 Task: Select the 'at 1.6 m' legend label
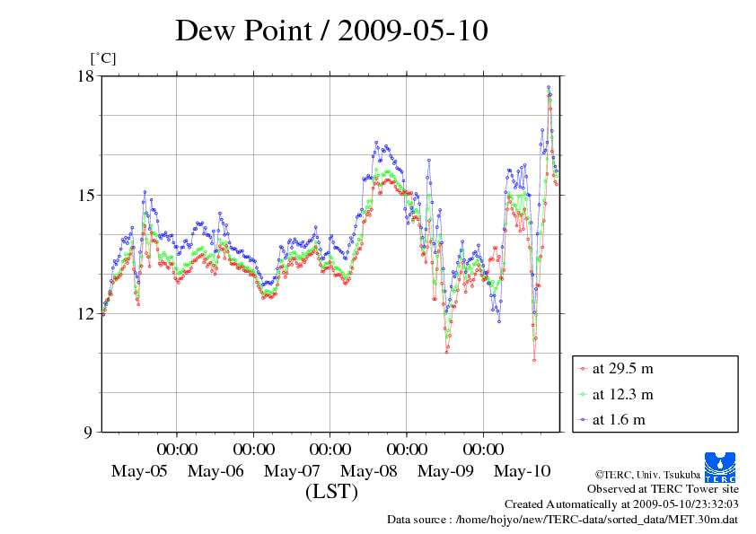coord(619,420)
